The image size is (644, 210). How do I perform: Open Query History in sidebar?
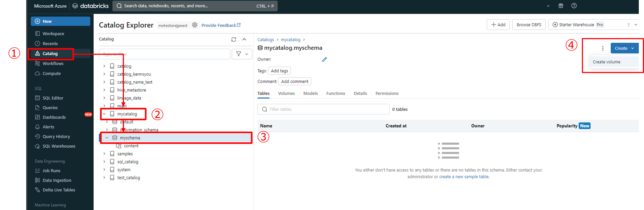(56, 137)
